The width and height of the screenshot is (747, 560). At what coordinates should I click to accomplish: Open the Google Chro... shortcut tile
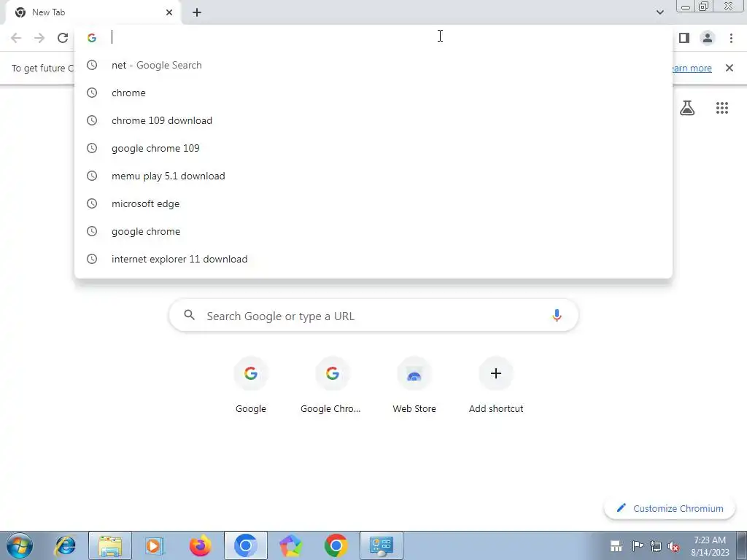pos(332,386)
